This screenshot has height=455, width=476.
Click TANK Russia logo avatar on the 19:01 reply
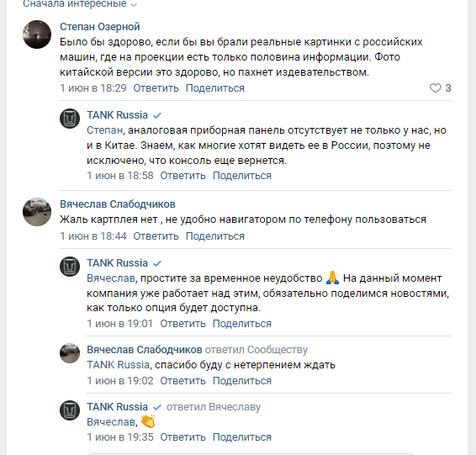coord(70,267)
